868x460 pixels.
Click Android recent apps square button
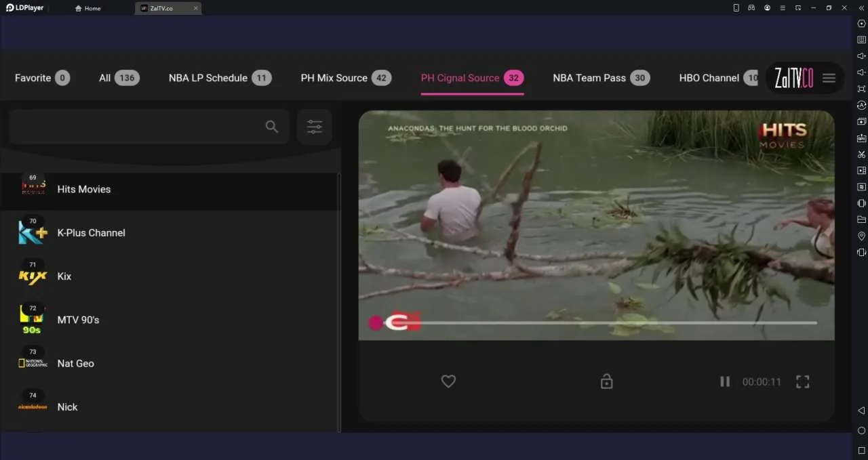[861, 450]
